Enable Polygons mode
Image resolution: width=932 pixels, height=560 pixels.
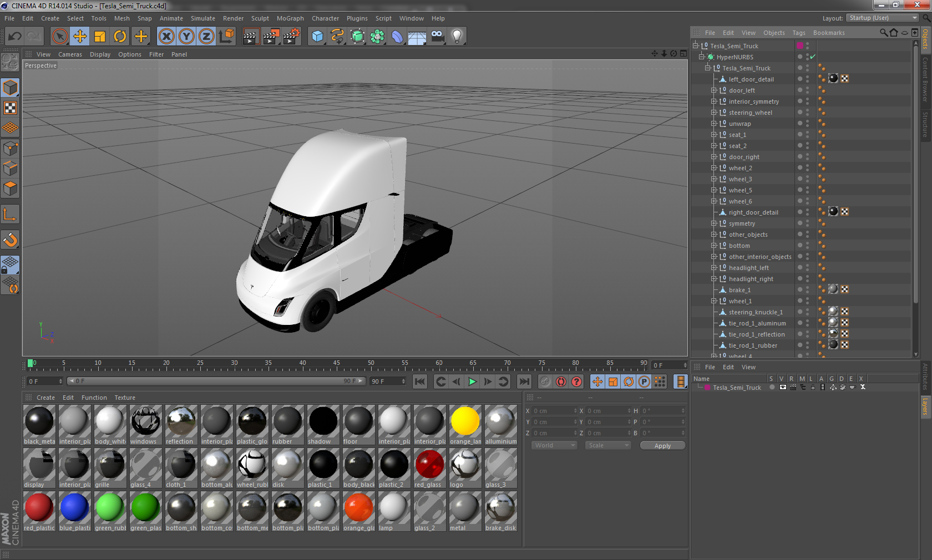click(10, 189)
